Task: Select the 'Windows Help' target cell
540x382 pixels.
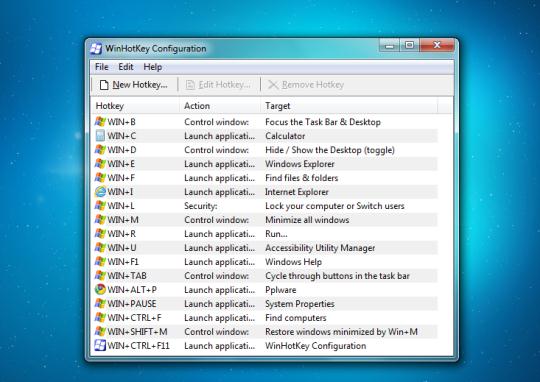Action: (x=293, y=262)
